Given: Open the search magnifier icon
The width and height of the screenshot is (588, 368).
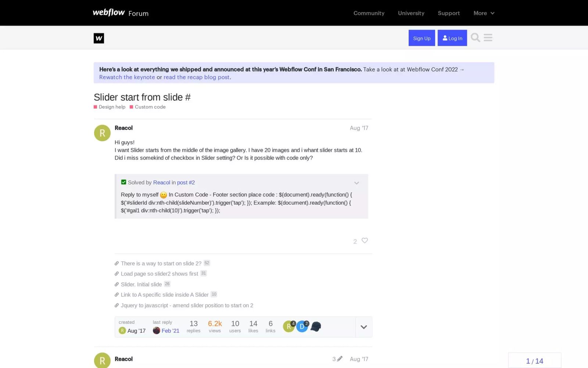Looking at the screenshot, I should (475, 38).
